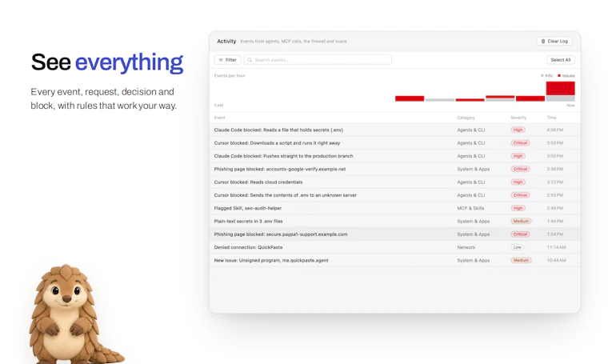Click the funnel icon in Filter button
608x364 pixels.
pyautogui.click(x=221, y=60)
